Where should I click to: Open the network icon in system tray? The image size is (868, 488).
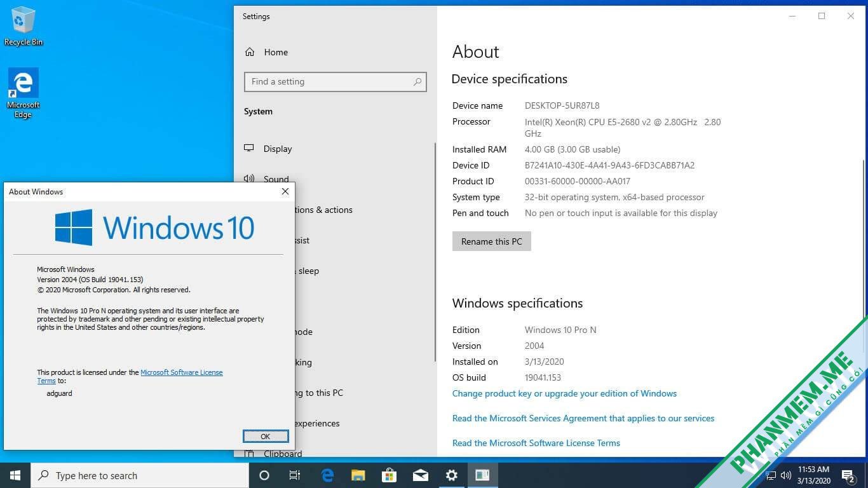click(771, 475)
